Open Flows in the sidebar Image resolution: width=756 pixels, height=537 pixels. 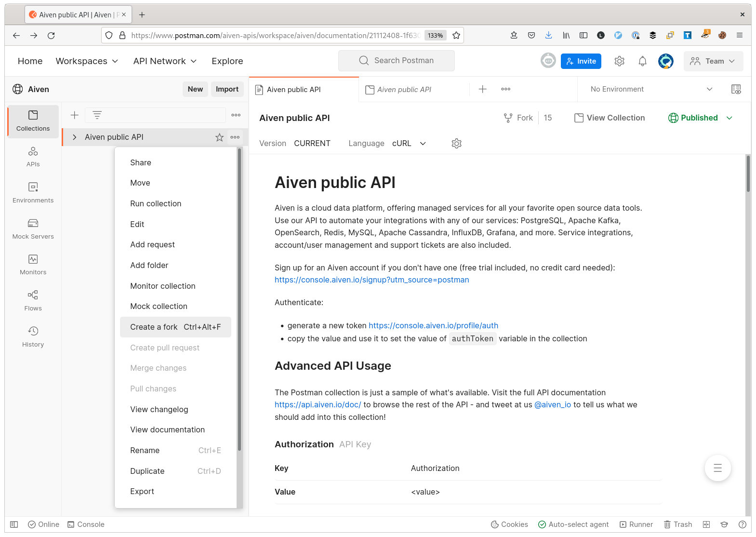(33, 300)
